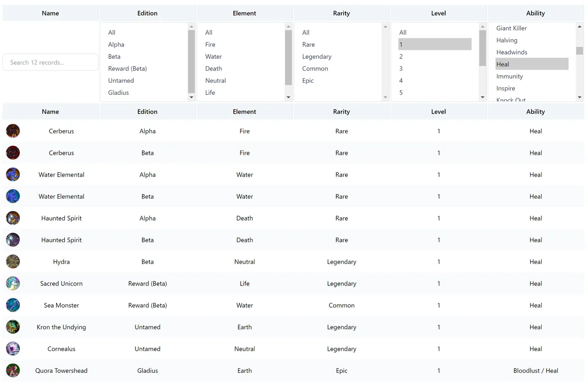Image resolution: width=588 pixels, height=383 pixels.
Task: Click the Beta Cerberus card thumbnail
Action: pos(13,153)
